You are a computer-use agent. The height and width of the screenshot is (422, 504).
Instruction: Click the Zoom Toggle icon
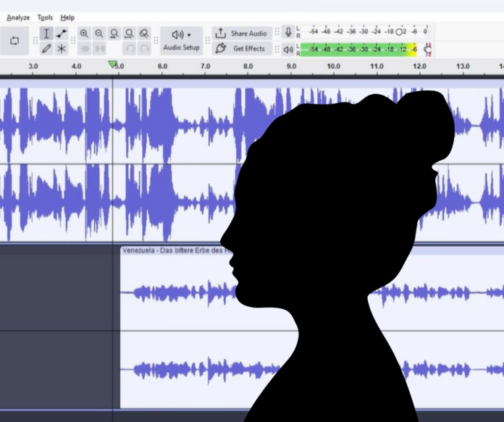(x=144, y=33)
